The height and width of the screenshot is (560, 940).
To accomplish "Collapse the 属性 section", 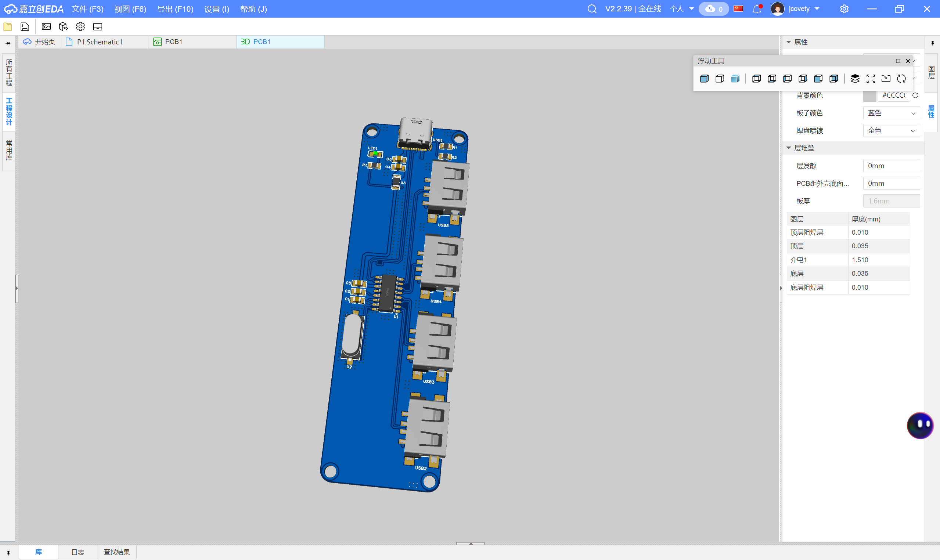I will (x=788, y=42).
